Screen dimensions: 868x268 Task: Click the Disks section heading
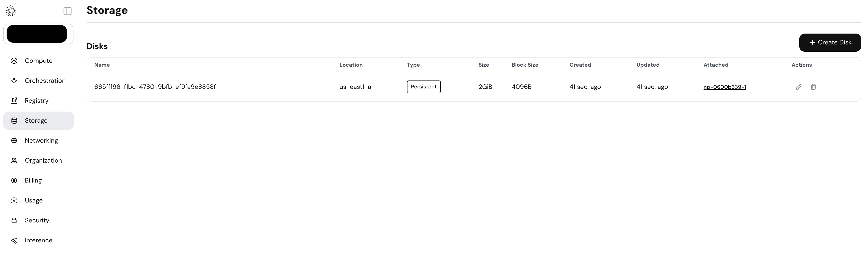pos(97,46)
